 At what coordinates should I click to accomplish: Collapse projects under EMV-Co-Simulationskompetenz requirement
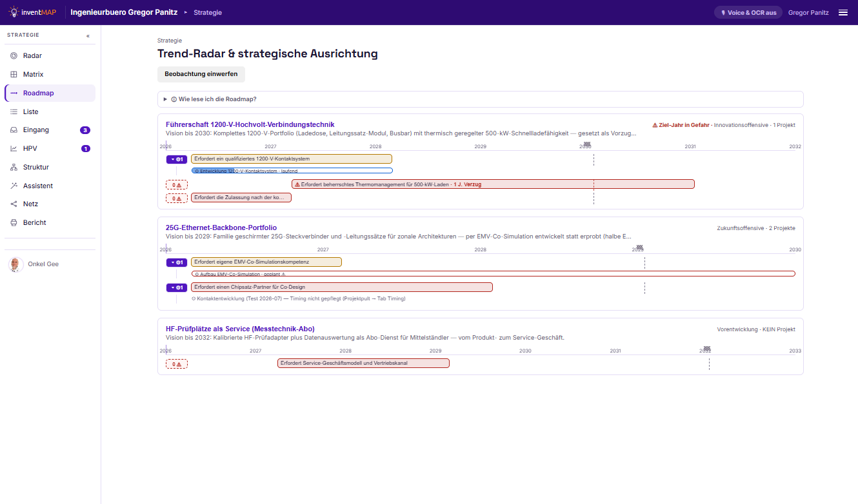177,262
